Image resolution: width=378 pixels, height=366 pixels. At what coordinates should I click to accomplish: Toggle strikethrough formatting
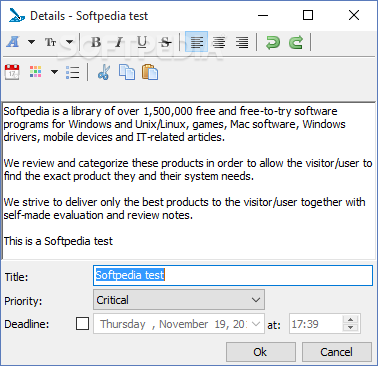click(165, 42)
